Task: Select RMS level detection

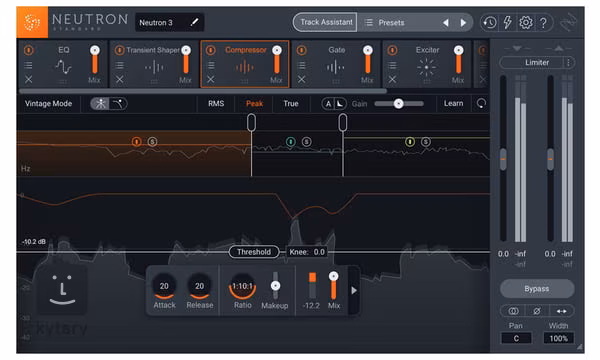Action: click(x=216, y=104)
